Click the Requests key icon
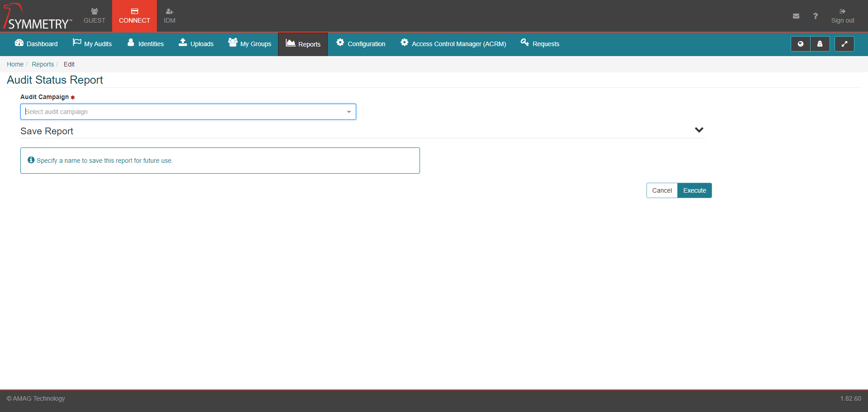Screen dimensions: 868x412 click(x=524, y=42)
